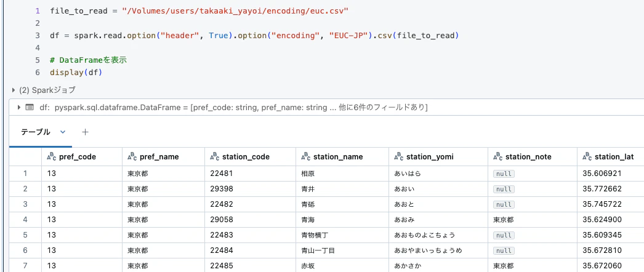Click station name cell 青砥
Screen dimensions: 644x272
342,204
